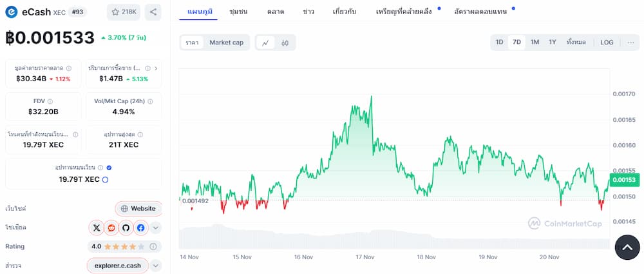Screen dimensions: 644x274
Task: Click the 17 Nov date on x-axis
Action: coord(365,257)
